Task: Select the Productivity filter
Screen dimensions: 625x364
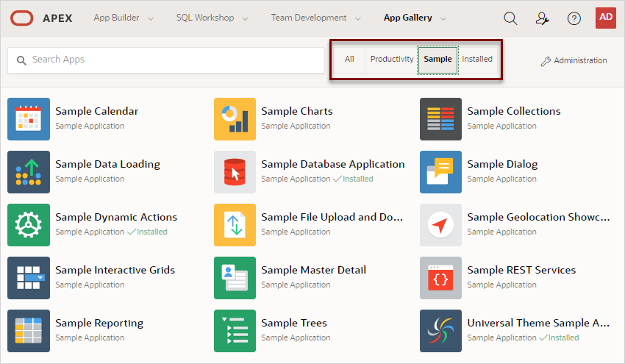Action: point(392,59)
